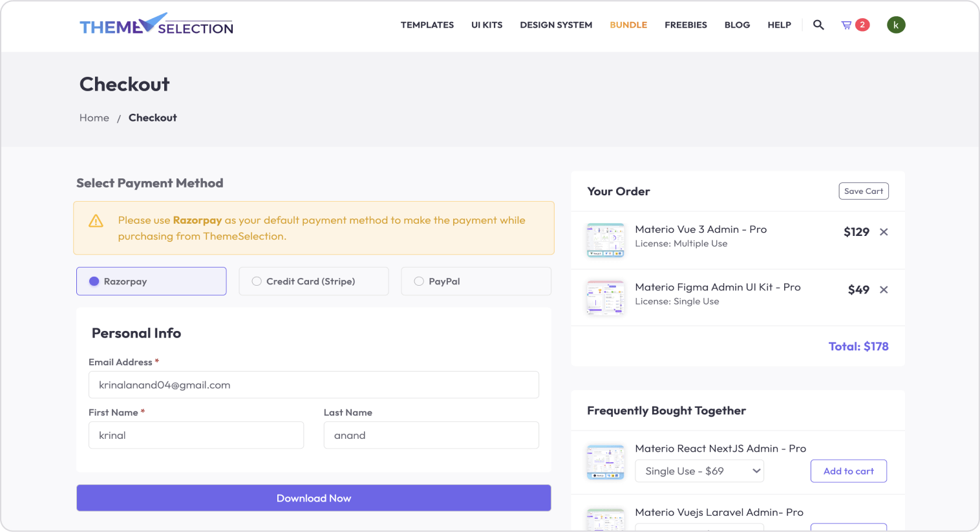Choose Credit Card (Stripe) payment option

tap(314, 281)
